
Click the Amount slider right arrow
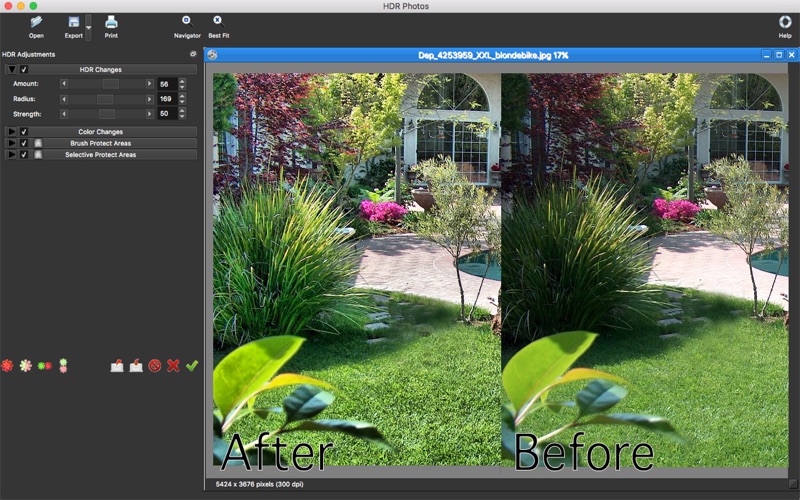(149, 84)
